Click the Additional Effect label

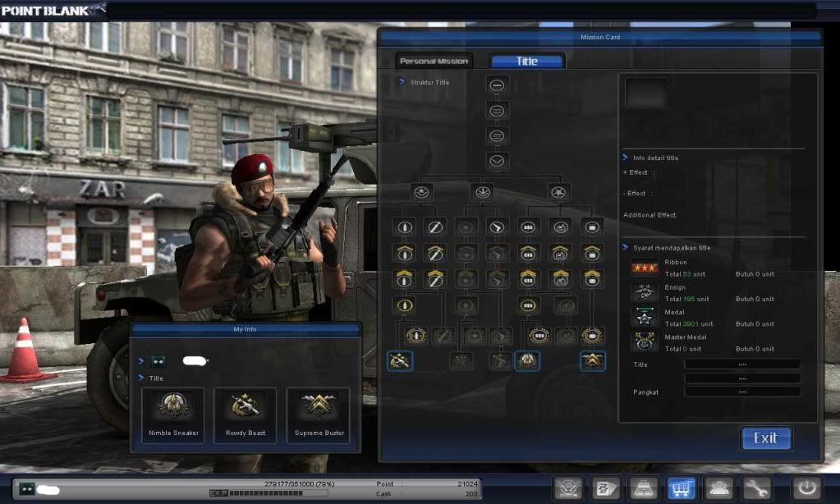click(650, 215)
